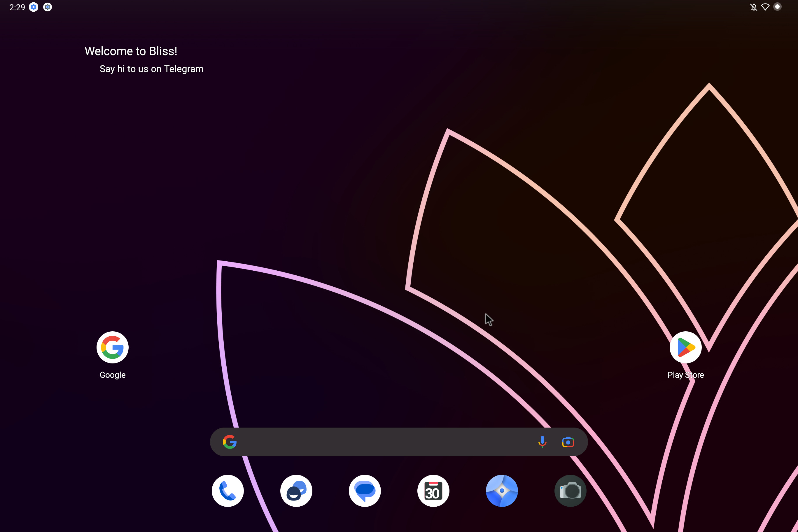
Task: Open the two-faces chat app in dock
Action: pyautogui.click(x=296, y=491)
